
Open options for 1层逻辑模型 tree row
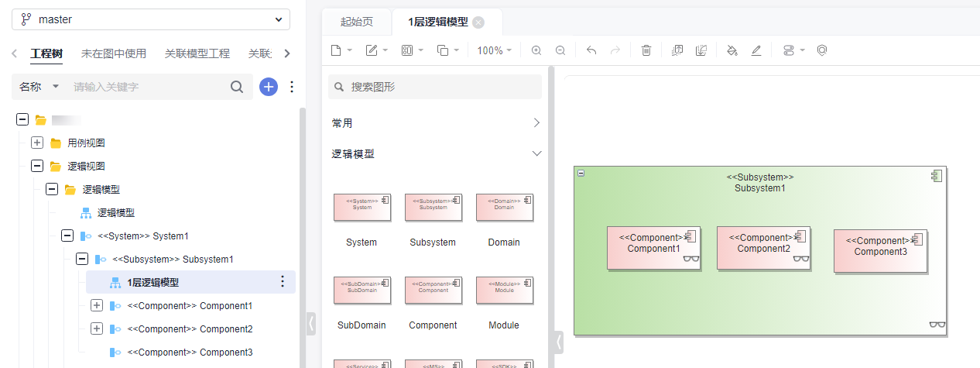(283, 282)
